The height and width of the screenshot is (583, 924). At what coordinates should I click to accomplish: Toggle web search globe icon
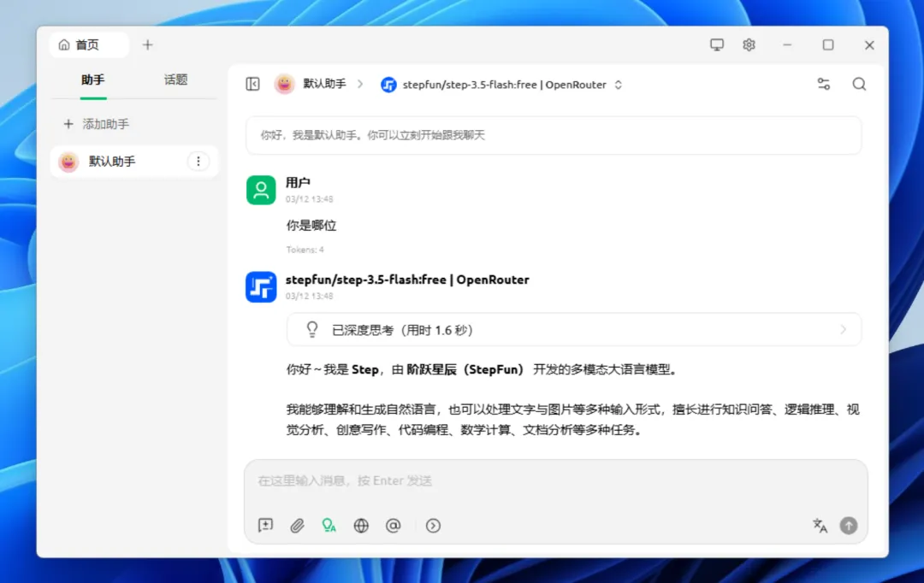361,525
